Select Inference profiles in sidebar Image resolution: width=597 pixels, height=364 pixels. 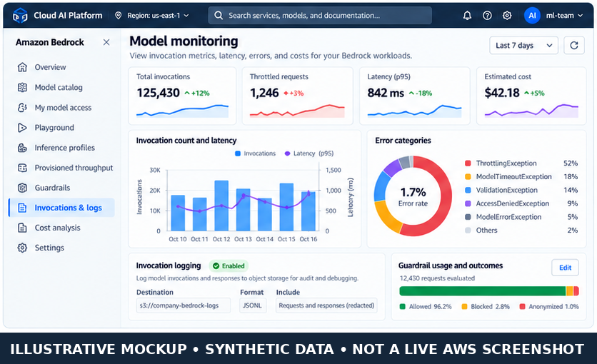pyautogui.click(x=61, y=148)
